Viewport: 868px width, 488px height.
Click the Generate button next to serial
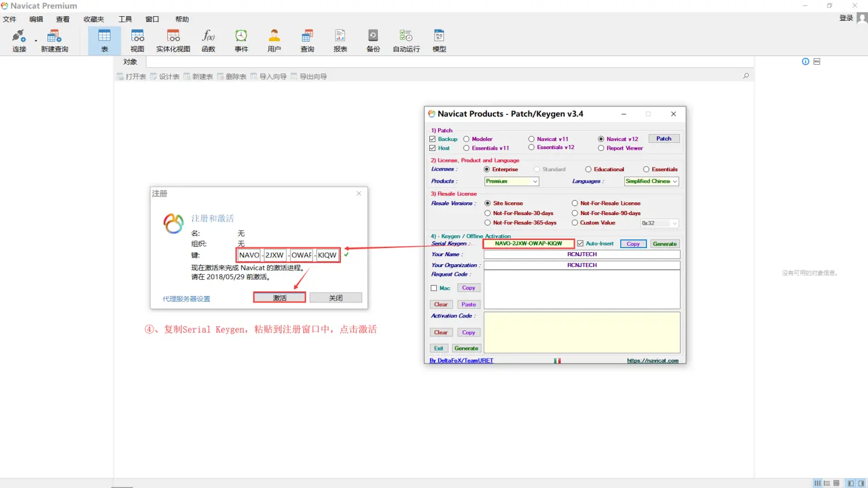pyautogui.click(x=665, y=244)
